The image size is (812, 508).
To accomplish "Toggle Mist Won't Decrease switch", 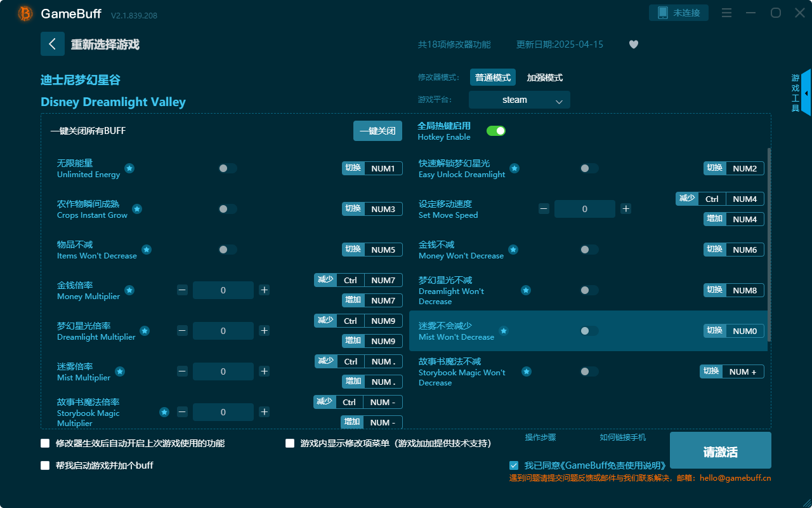I will point(589,331).
